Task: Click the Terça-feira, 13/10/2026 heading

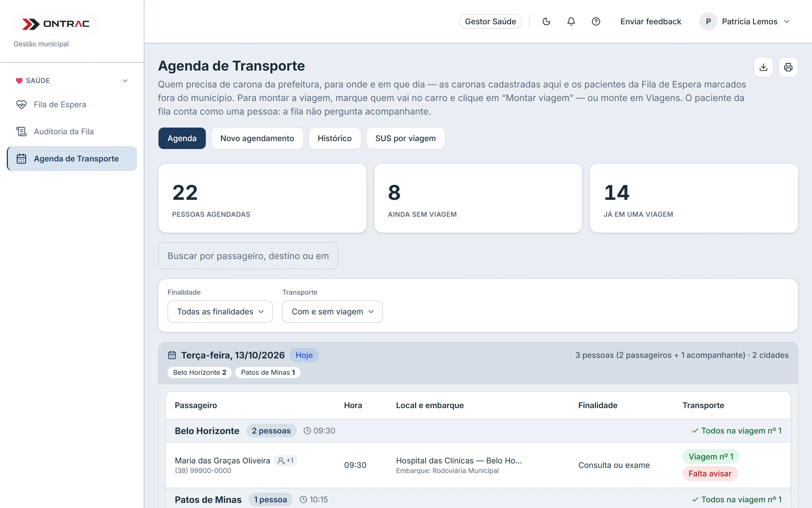Action: [233, 355]
